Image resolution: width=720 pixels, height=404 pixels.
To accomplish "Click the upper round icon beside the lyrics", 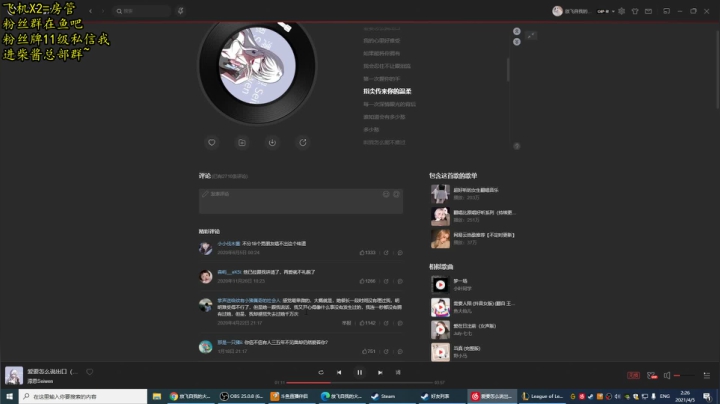I will coord(517,31).
